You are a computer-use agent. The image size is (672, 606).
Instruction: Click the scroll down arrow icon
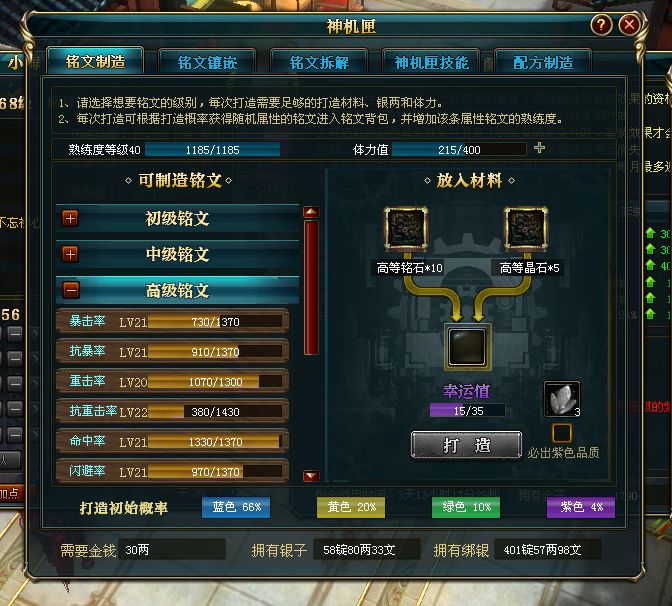[311, 476]
